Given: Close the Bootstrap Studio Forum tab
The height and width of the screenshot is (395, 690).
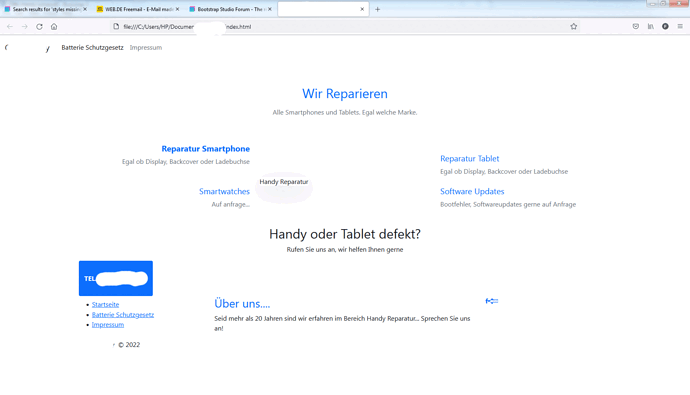Looking at the screenshot, I should pos(270,9).
